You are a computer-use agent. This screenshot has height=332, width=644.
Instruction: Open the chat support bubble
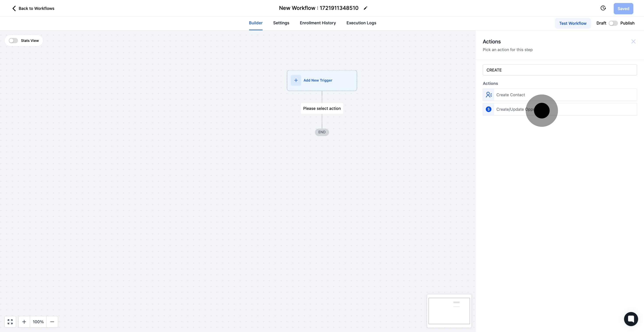click(631, 319)
